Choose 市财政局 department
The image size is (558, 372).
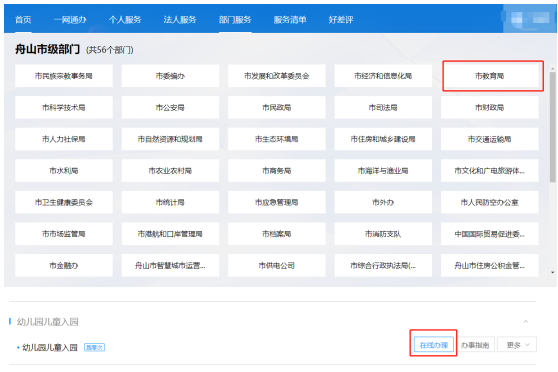click(490, 108)
